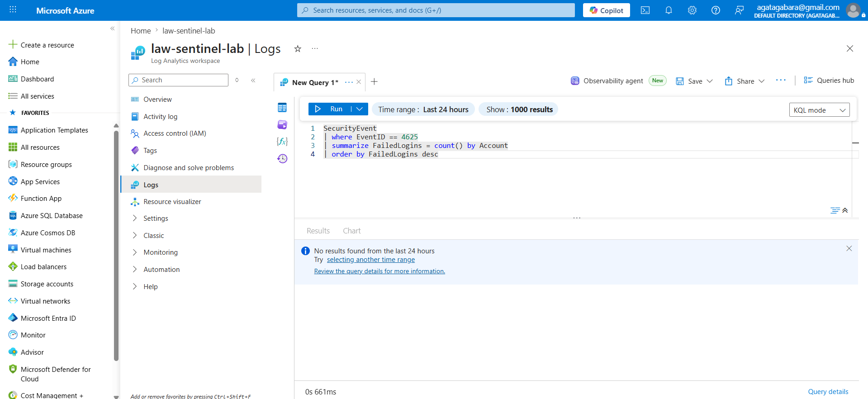Viewport: 868px width, 399px height.
Task: Select the New Query 1 tab
Action: pos(315,82)
